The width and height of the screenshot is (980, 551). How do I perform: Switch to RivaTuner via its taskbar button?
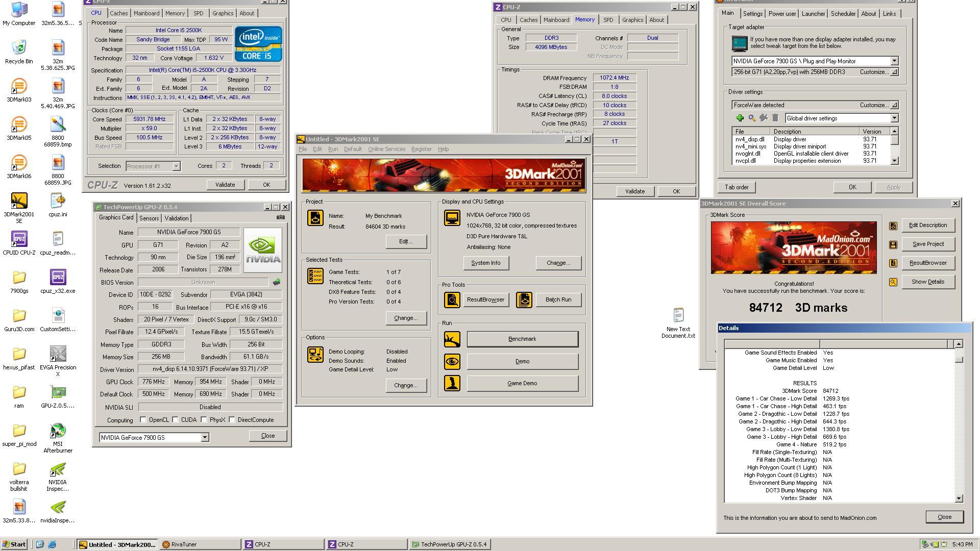click(x=200, y=544)
